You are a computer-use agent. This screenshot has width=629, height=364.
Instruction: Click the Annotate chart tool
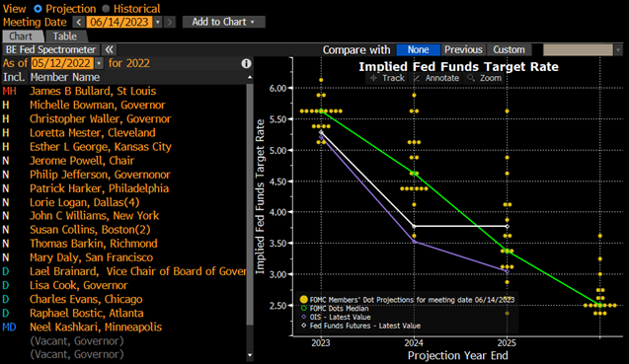tap(436, 78)
